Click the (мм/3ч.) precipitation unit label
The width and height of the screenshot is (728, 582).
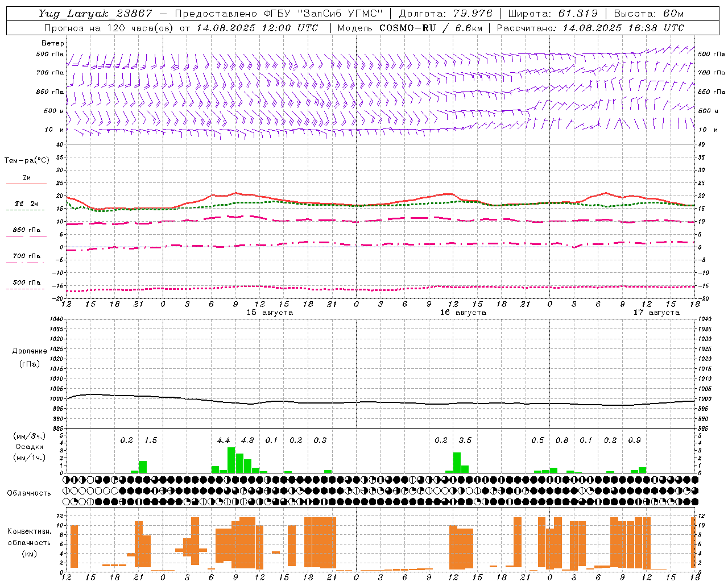(x=29, y=436)
